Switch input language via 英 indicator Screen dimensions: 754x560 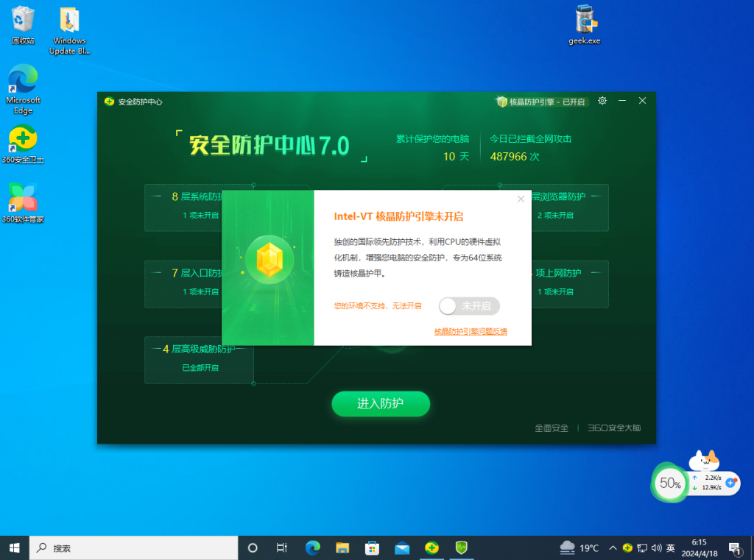671,548
